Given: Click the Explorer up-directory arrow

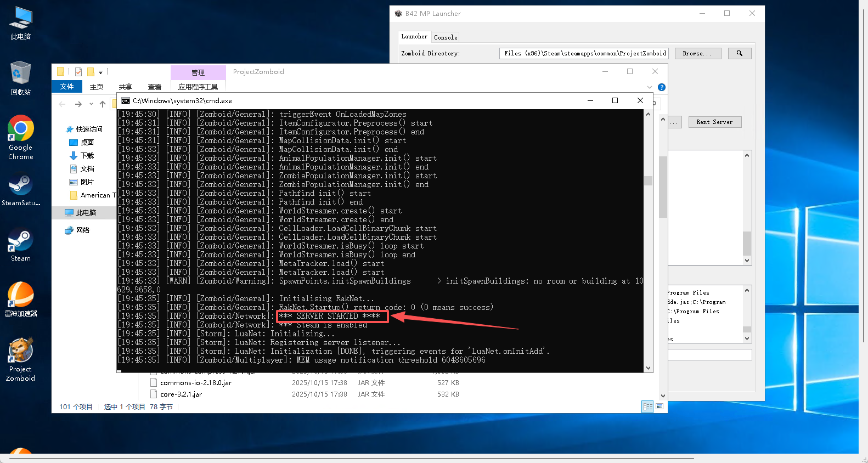Looking at the screenshot, I should click(103, 104).
